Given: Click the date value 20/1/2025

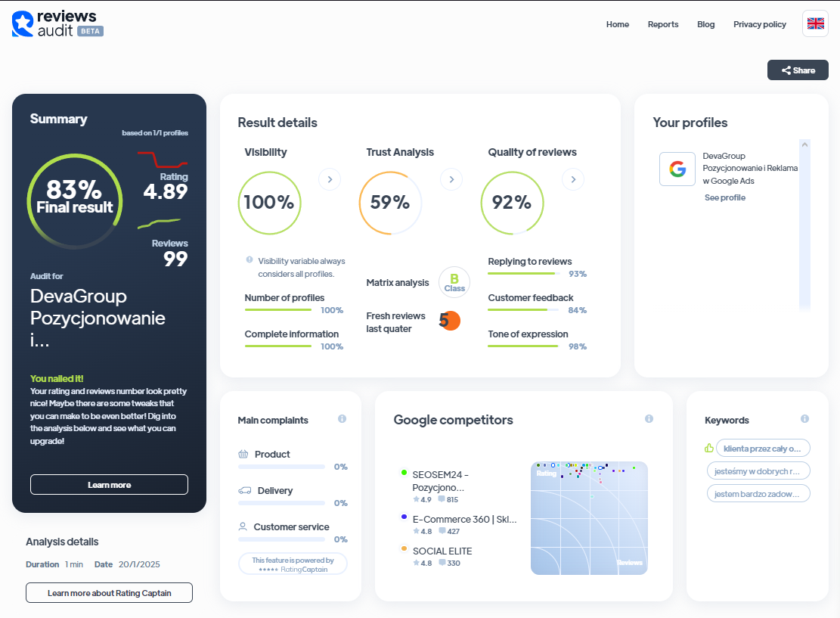Looking at the screenshot, I should pos(139,564).
